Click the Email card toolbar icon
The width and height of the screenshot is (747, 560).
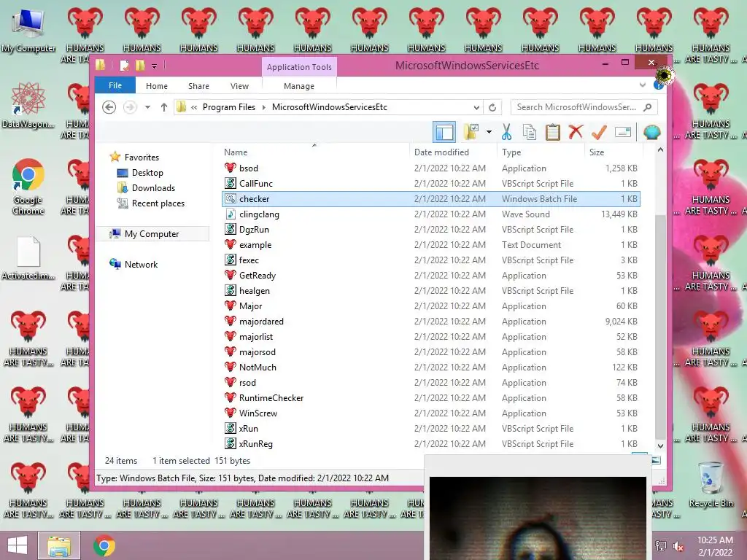[x=623, y=132]
